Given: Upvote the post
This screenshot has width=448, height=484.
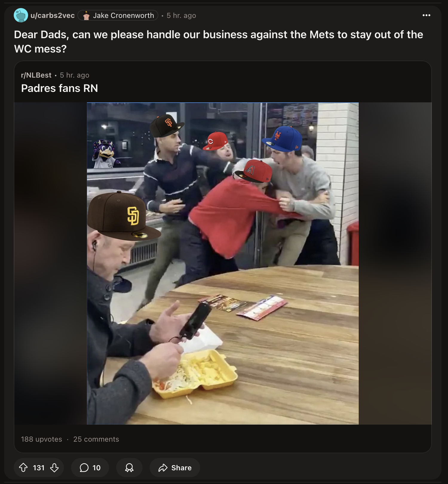Looking at the screenshot, I should click(x=23, y=468).
